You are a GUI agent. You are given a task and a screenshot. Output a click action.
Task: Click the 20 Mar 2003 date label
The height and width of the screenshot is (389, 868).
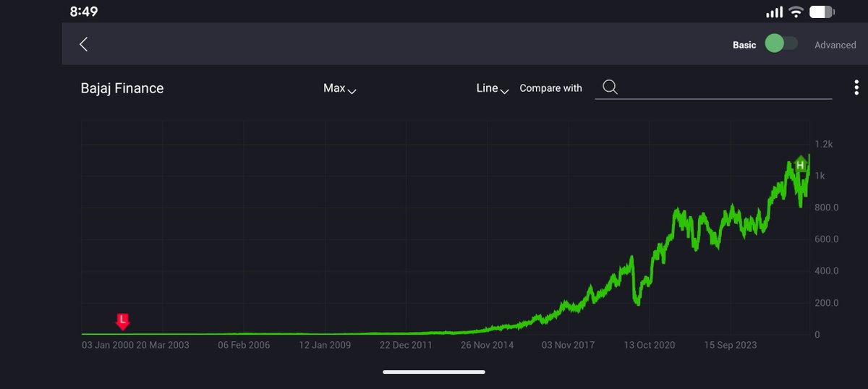pos(163,345)
